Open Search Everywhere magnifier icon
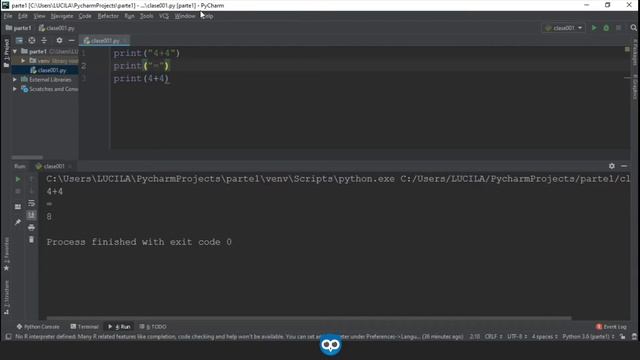The image size is (640, 360). (x=633, y=28)
